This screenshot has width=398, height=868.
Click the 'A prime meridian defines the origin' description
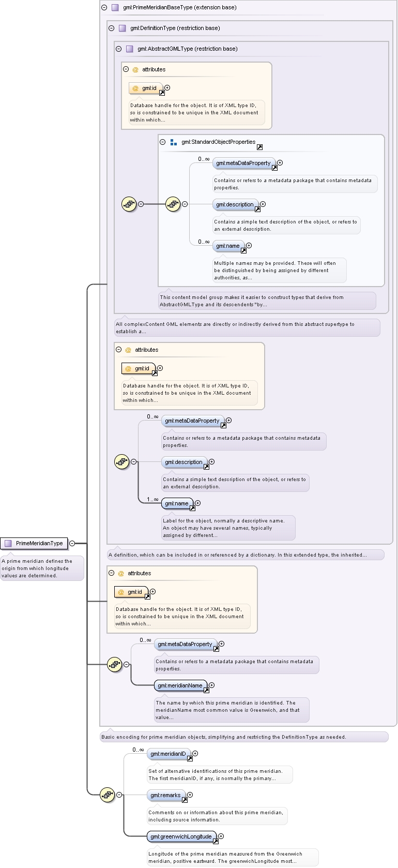tap(42, 568)
